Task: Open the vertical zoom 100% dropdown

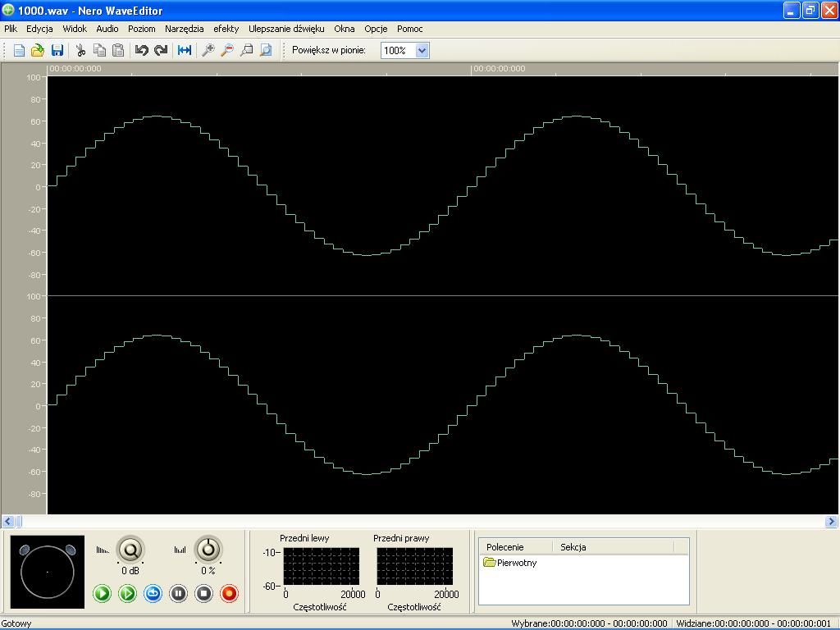Action: pos(422,50)
